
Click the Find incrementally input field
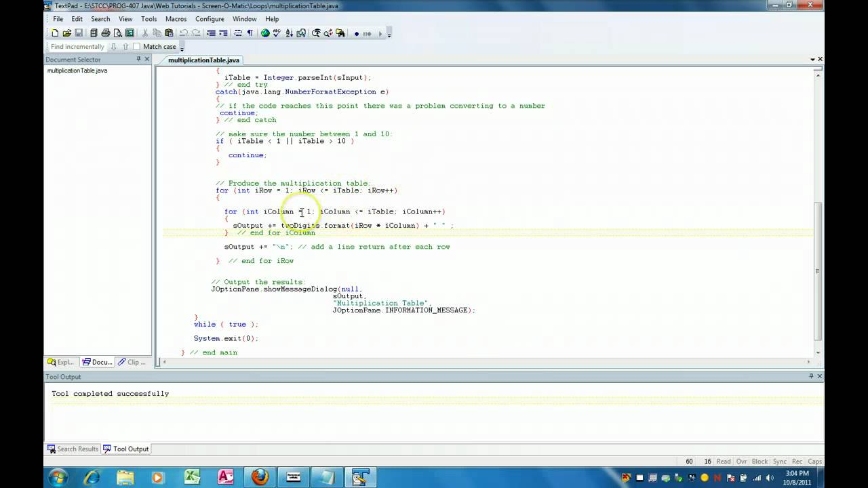pyautogui.click(x=77, y=47)
